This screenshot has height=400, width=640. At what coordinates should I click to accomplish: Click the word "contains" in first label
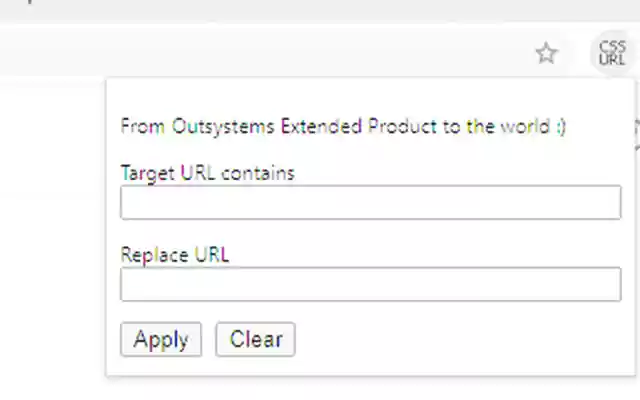[258, 173]
